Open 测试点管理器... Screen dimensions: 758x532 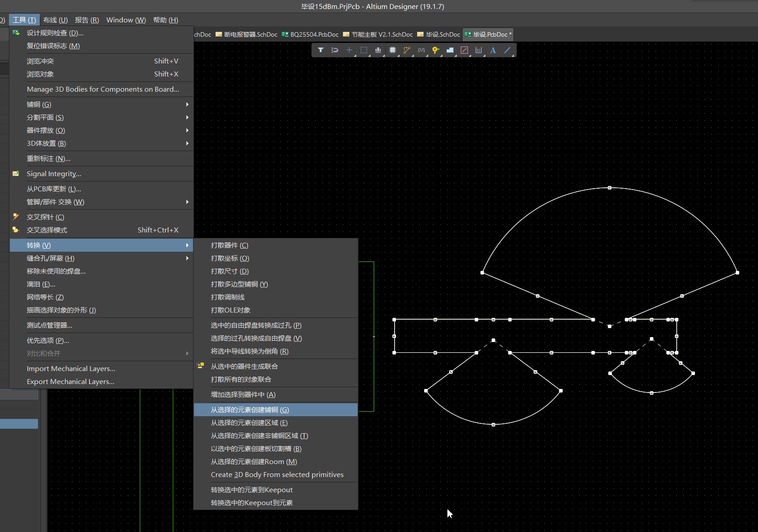click(101, 325)
